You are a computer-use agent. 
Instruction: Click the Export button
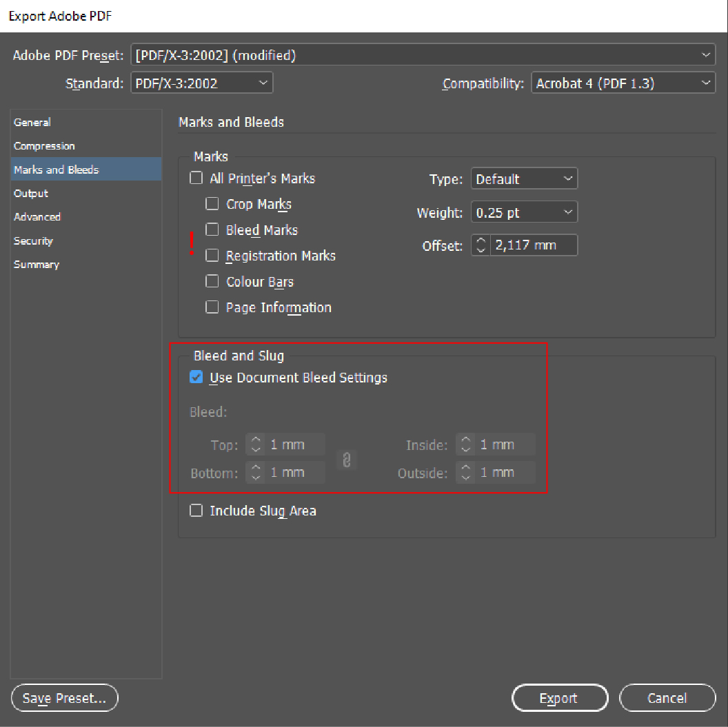click(x=559, y=698)
